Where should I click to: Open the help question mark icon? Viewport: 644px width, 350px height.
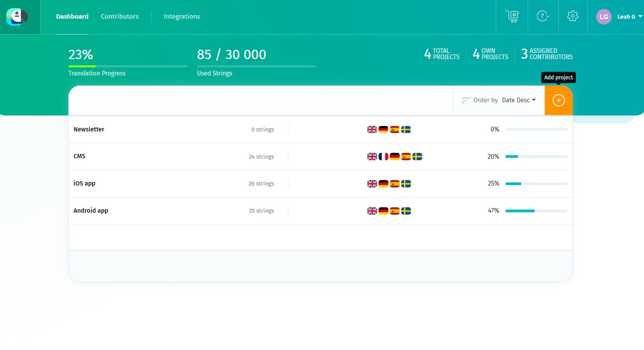pos(543,16)
